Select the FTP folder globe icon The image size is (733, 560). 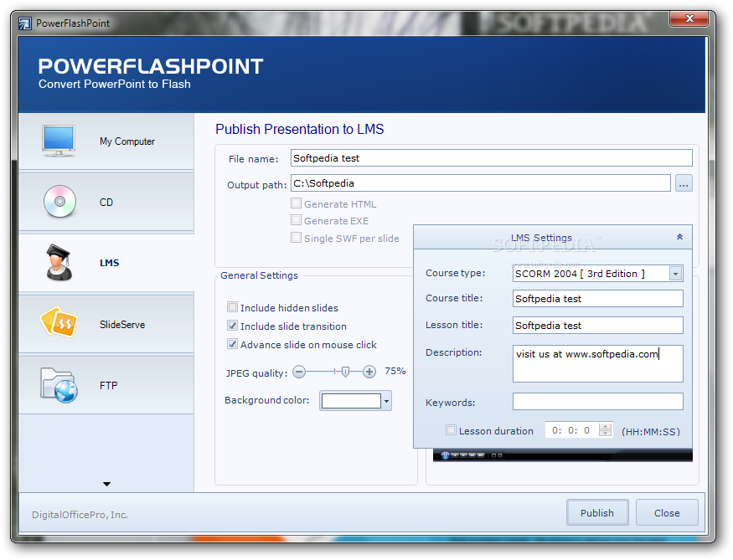(x=59, y=385)
